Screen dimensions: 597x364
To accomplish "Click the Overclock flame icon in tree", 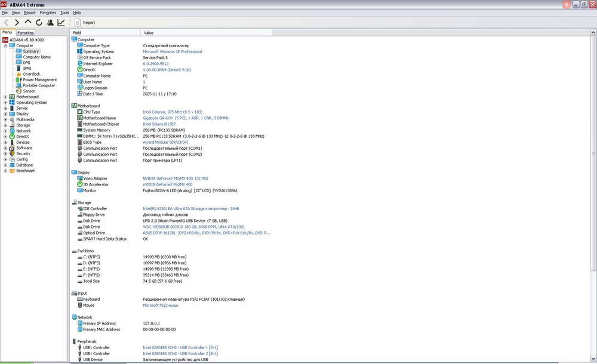I will (19, 74).
